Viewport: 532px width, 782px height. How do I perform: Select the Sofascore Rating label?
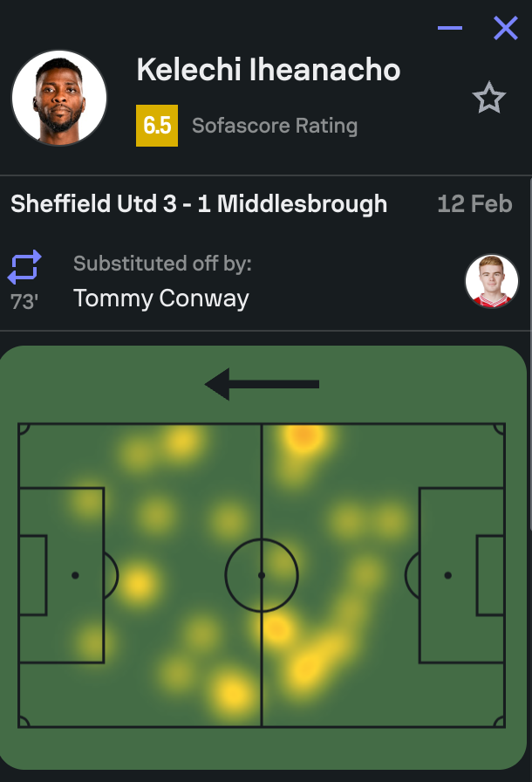(x=275, y=126)
